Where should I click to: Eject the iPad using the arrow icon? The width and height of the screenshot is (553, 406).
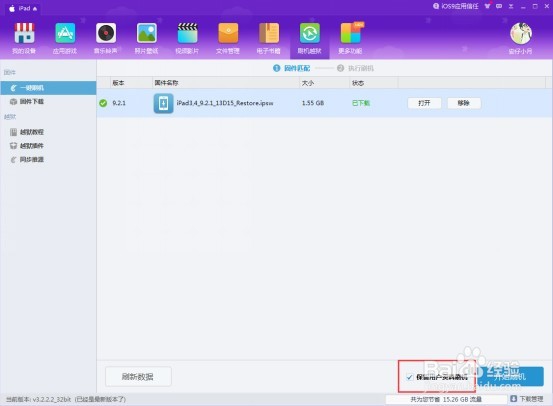coord(35,9)
